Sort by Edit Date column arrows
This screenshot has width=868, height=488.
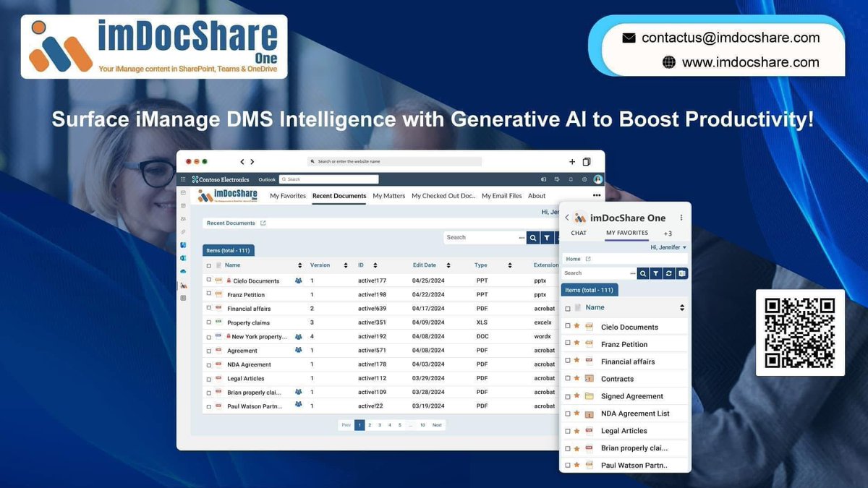pos(448,265)
